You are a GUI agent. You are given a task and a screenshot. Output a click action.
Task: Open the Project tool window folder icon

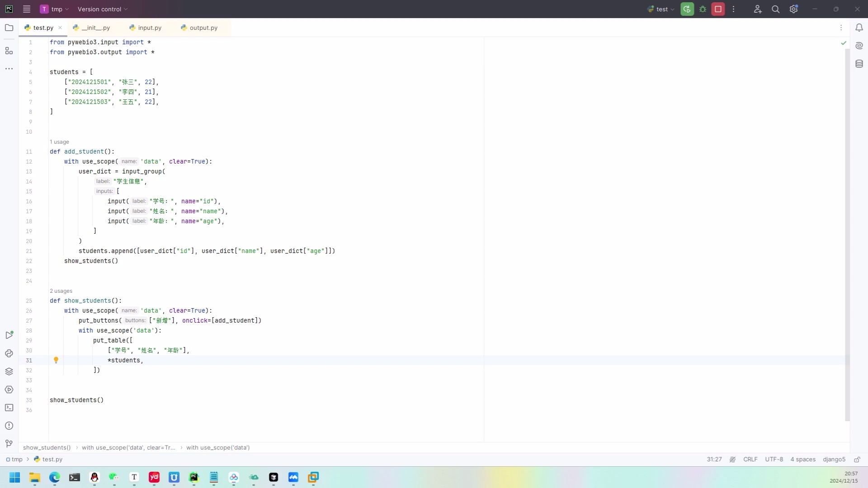coord(9,28)
